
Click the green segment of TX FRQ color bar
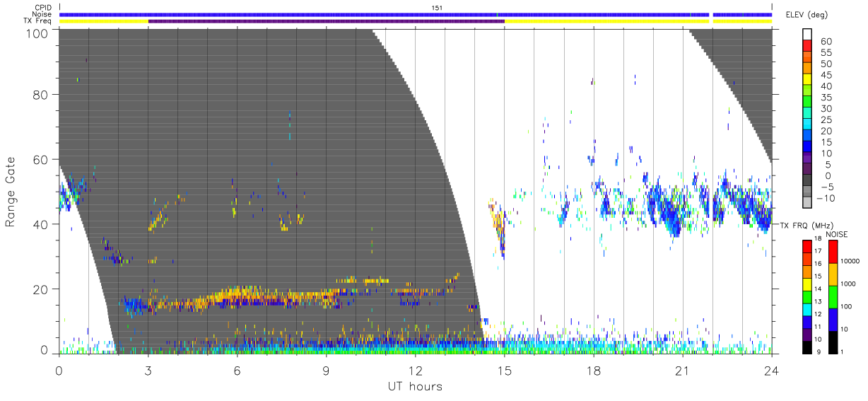coord(808,297)
